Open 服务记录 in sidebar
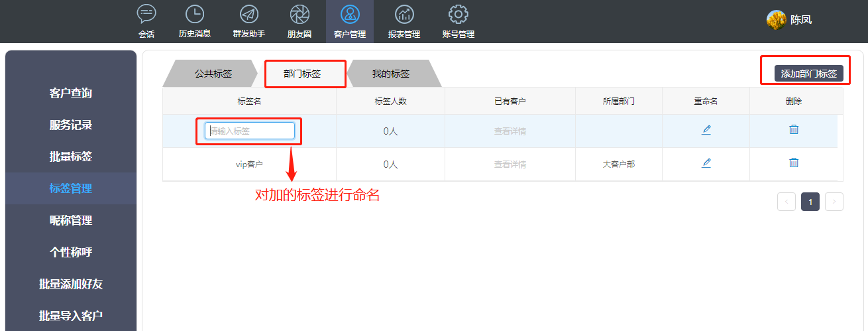 (71, 125)
